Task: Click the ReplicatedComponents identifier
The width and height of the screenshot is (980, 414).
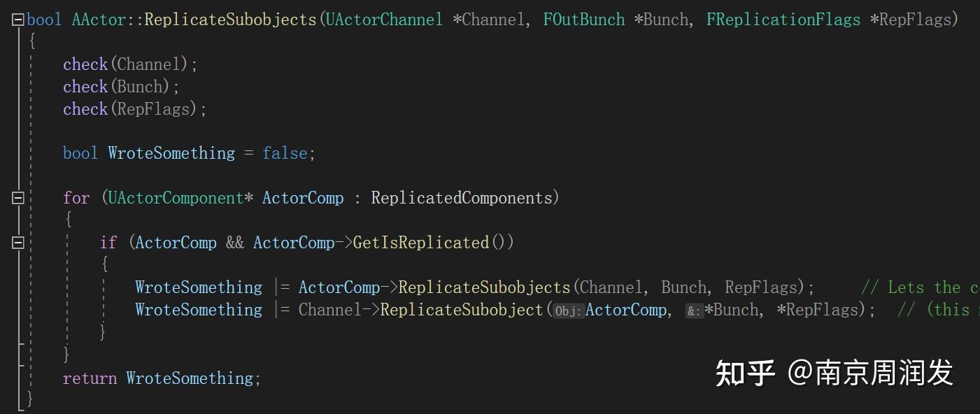Action: (x=462, y=198)
